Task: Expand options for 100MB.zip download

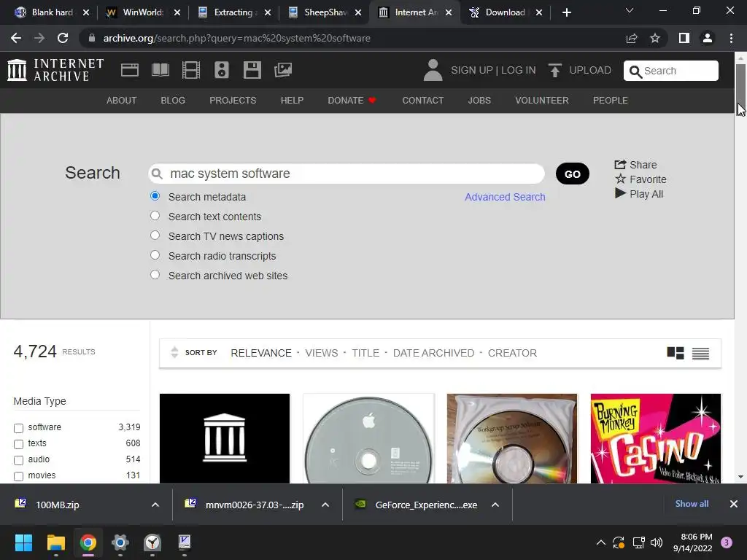Action: point(155,505)
